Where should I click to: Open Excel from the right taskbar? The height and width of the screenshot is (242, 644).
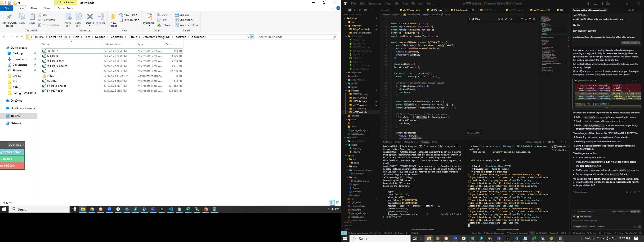click(x=534, y=238)
